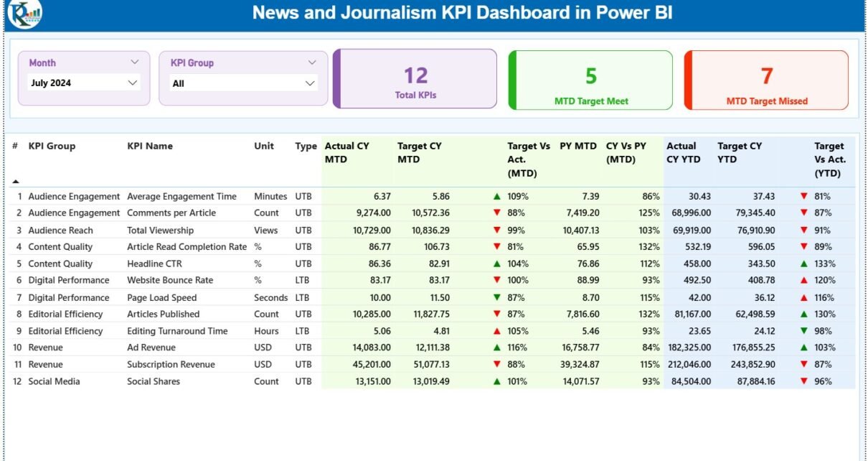Sort by the Actual CY MTD column header
This screenshot has height=461, width=868.
[346, 152]
